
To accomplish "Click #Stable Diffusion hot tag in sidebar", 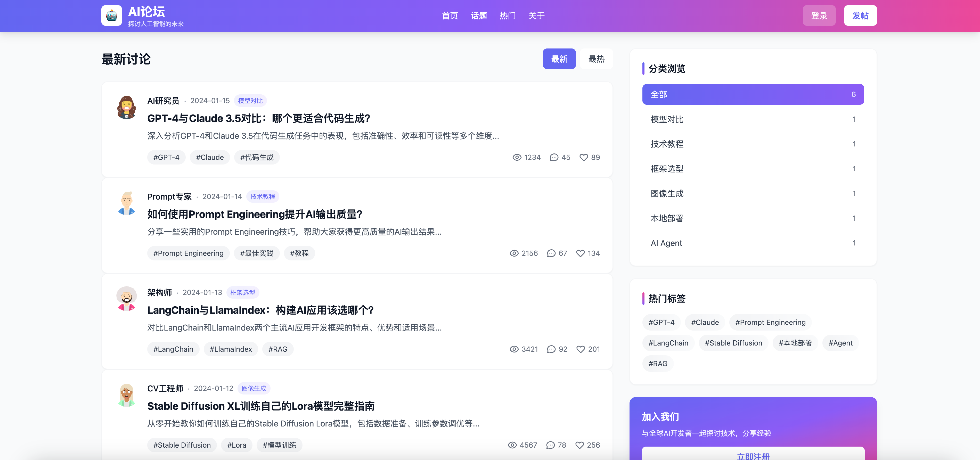I will coord(733,343).
